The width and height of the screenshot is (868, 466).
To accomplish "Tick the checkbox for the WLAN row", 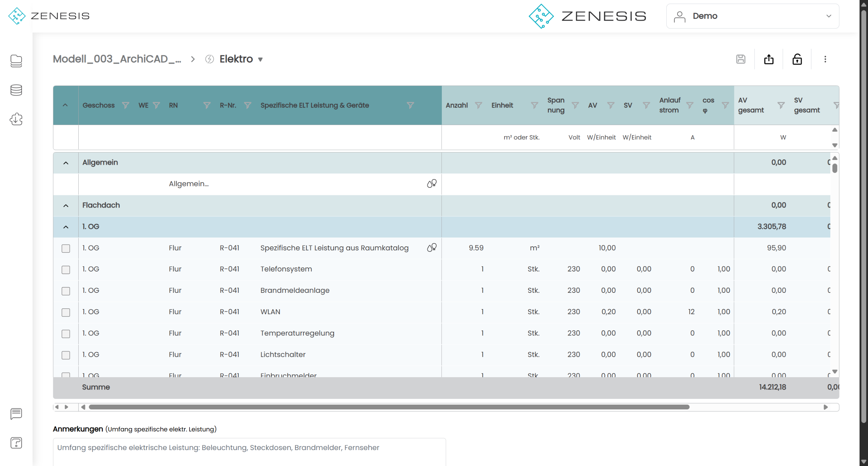I will 66,312.
